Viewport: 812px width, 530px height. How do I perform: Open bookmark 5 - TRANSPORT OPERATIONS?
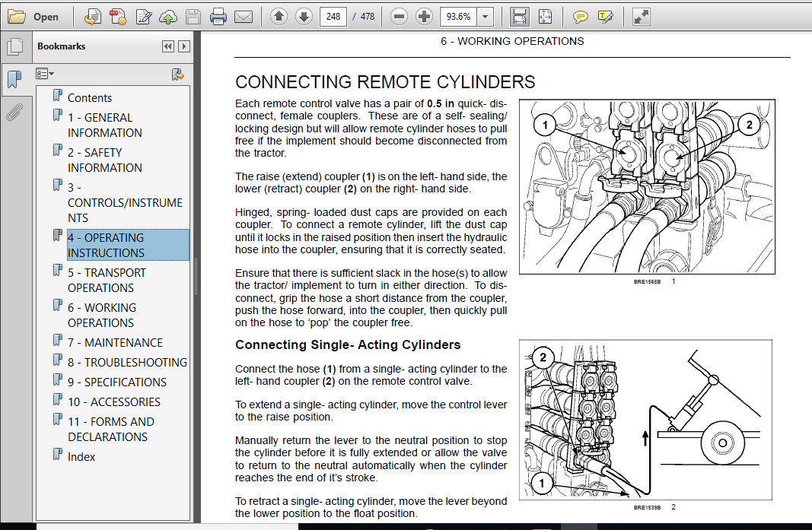(x=107, y=280)
